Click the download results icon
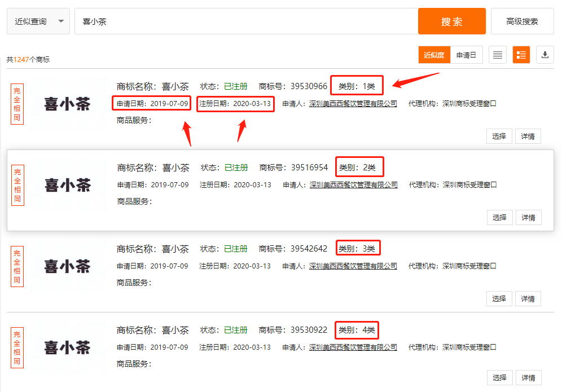The width and height of the screenshot is (562, 392). tap(545, 55)
